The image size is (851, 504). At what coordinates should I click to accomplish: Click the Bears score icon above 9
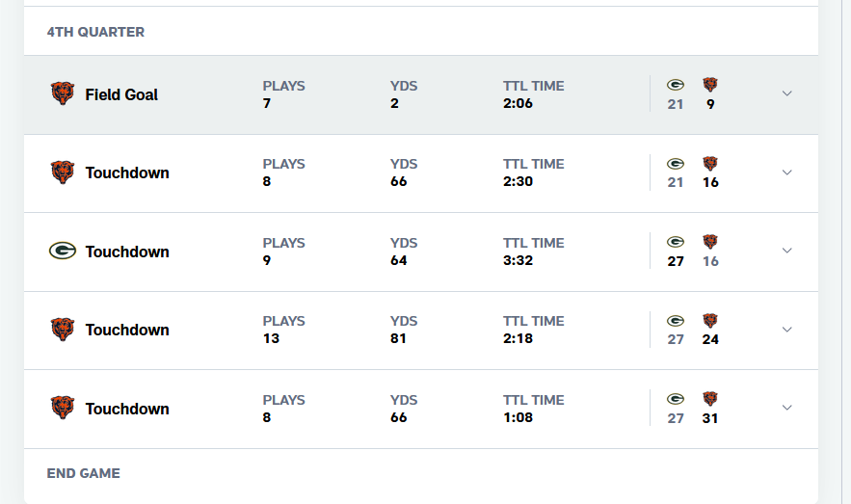710,85
